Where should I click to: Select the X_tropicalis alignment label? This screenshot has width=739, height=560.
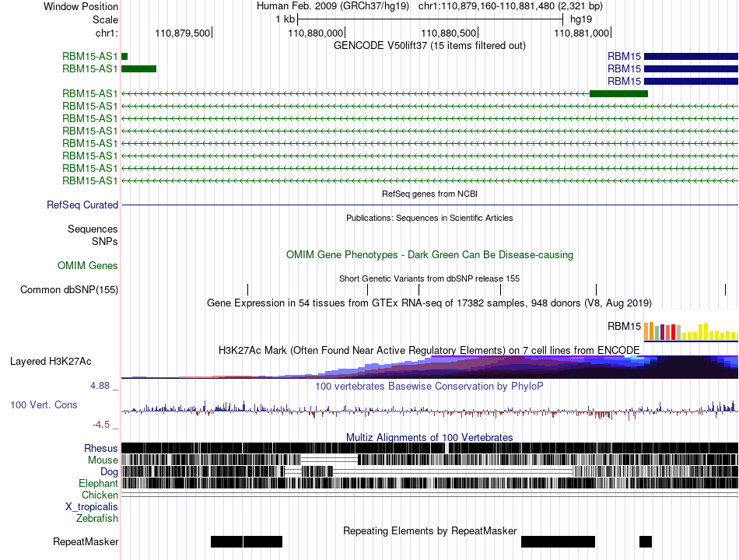click(x=92, y=507)
